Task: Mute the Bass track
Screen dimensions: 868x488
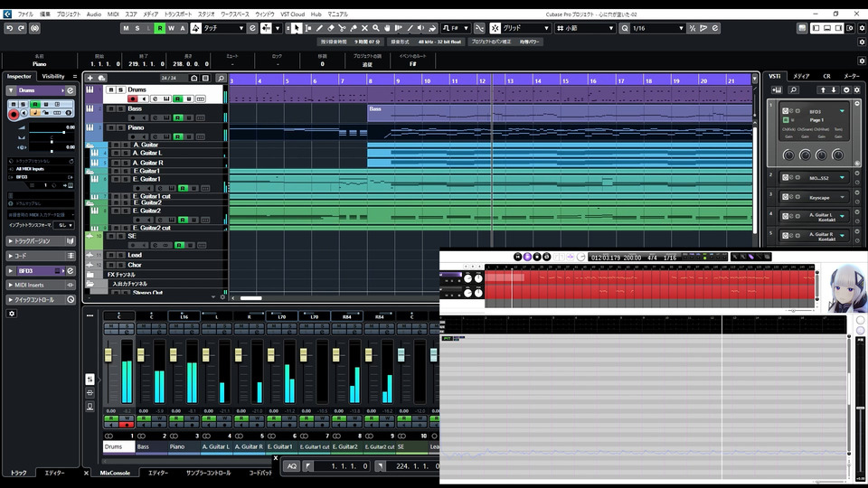Action: coord(110,109)
